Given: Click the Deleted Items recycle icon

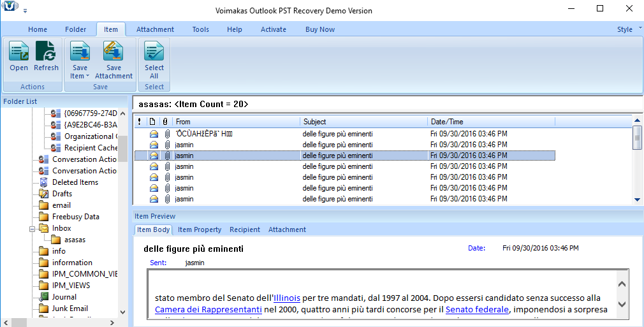Looking at the screenshot, I should (x=43, y=182).
